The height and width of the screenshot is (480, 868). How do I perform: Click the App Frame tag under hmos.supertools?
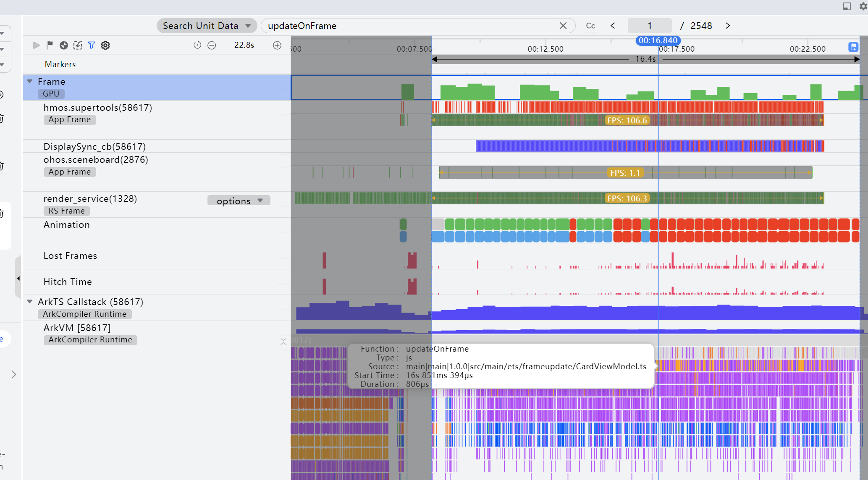(x=70, y=120)
